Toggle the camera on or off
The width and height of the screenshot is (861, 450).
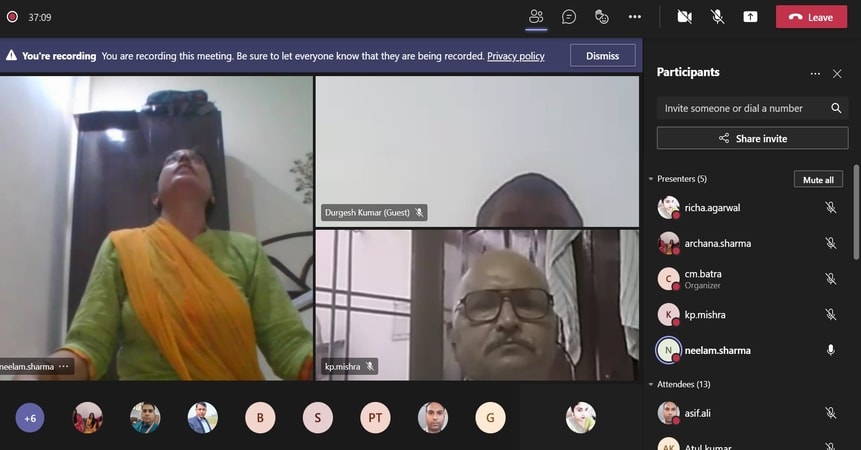[685, 17]
